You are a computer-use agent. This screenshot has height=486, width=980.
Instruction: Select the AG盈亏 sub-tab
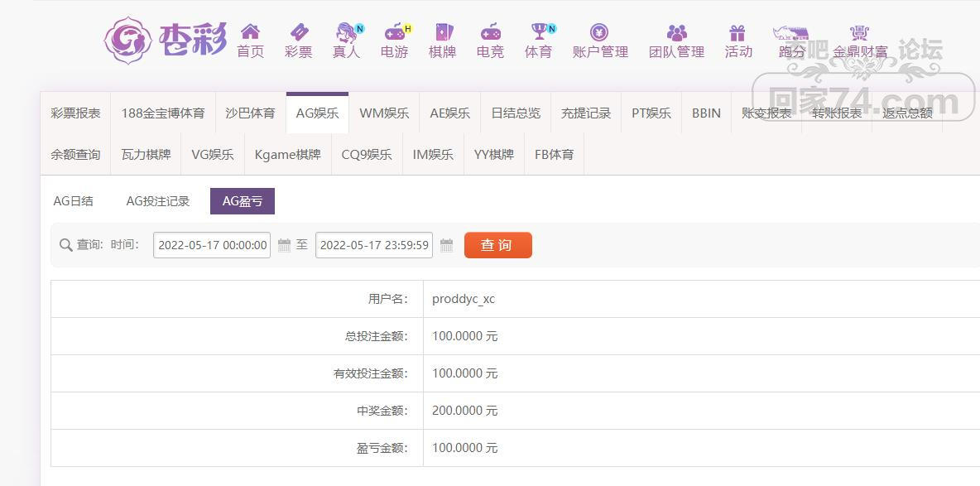[243, 201]
